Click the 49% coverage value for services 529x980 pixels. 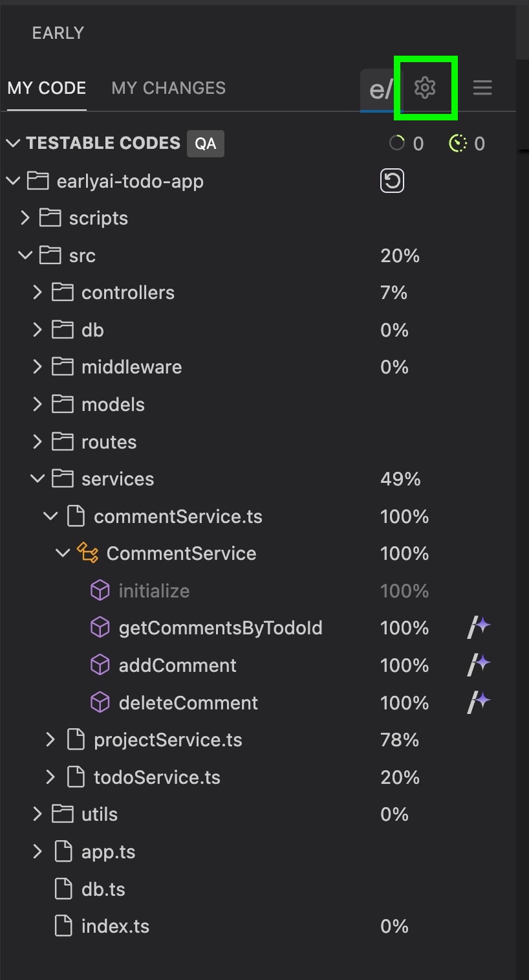point(400,478)
